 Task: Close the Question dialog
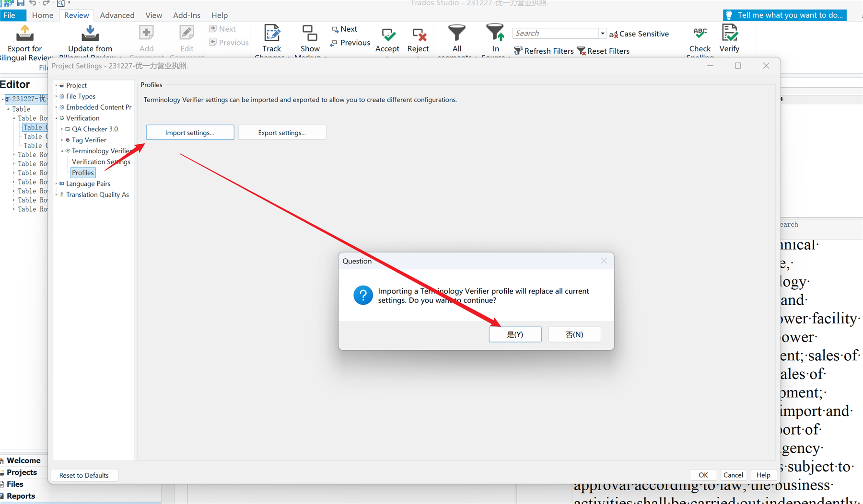(604, 261)
